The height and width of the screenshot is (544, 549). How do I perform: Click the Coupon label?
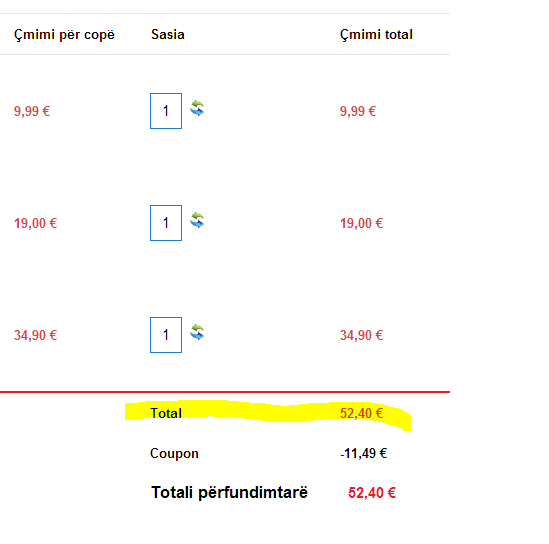(x=174, y=454)
